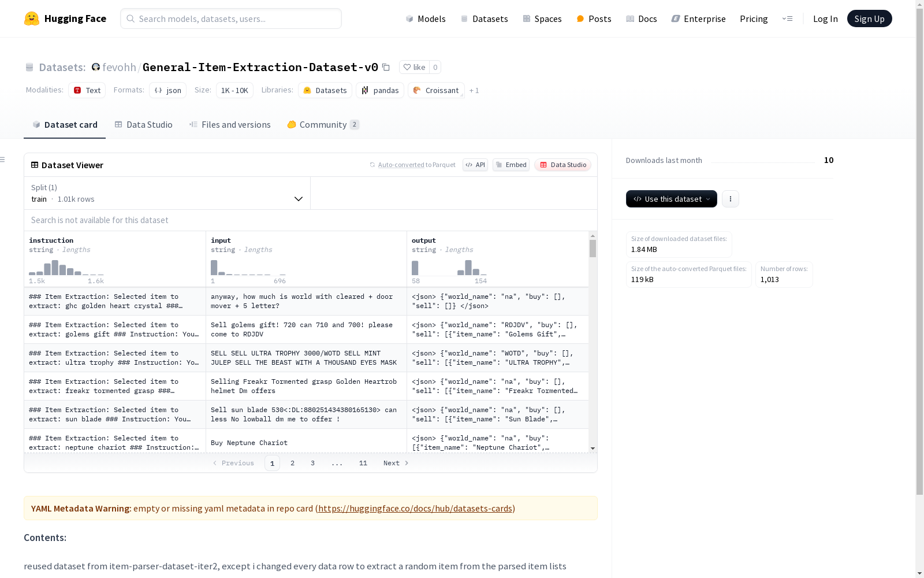Click the input column lengths histogram
The image size is (924, 578).
[x=248, y=268]
